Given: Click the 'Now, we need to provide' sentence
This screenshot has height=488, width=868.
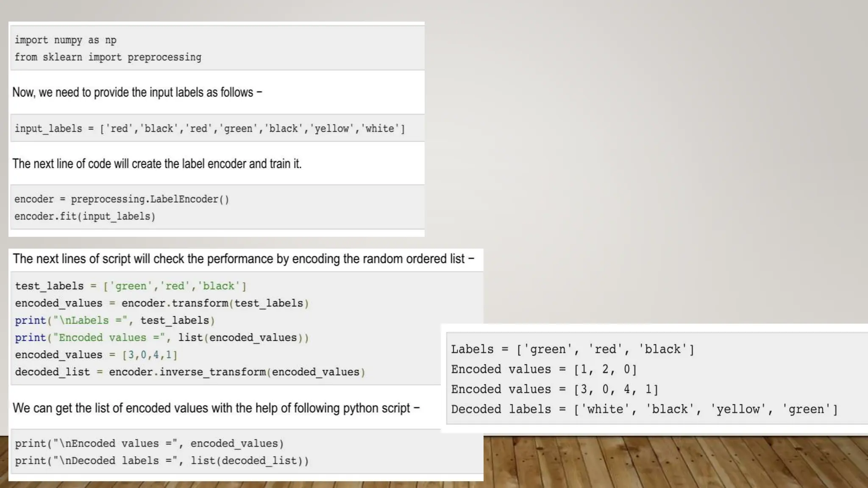Looking at the screenshot, I should coord(137,92).
